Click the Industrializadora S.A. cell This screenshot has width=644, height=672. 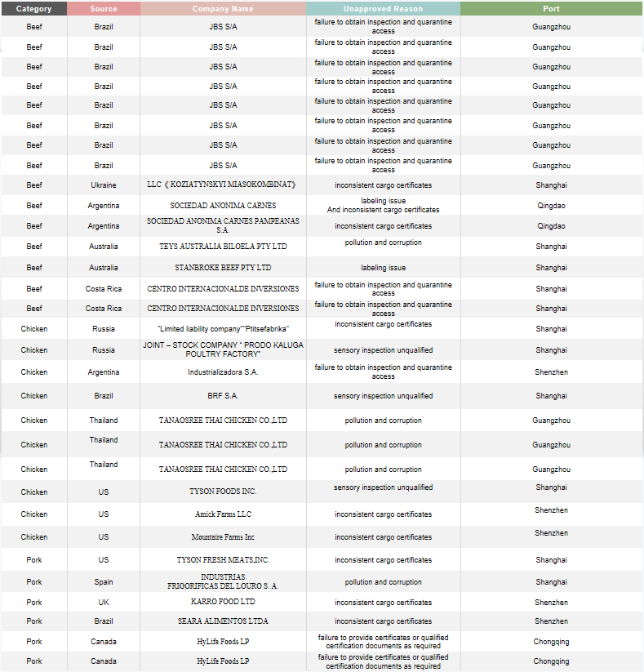click(223, 372)
